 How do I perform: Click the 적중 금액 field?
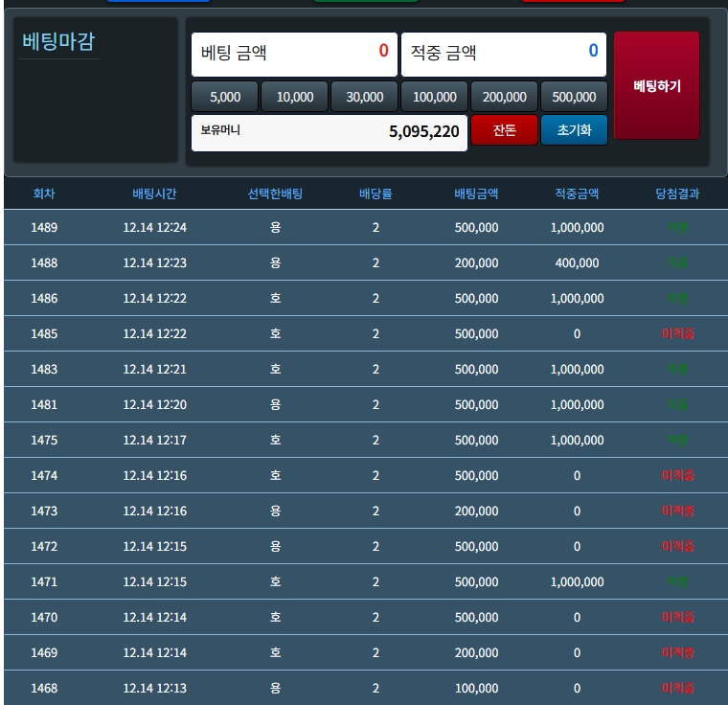[x=503, y=53]
